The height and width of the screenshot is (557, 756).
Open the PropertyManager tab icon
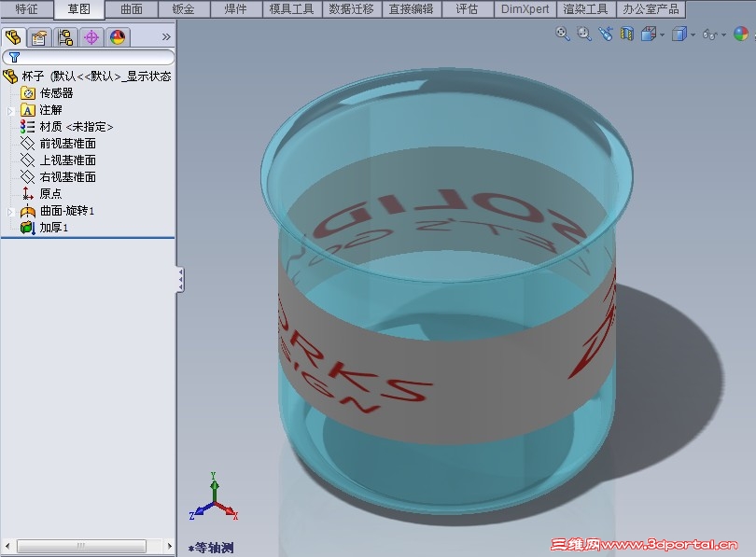click(39, 37)
